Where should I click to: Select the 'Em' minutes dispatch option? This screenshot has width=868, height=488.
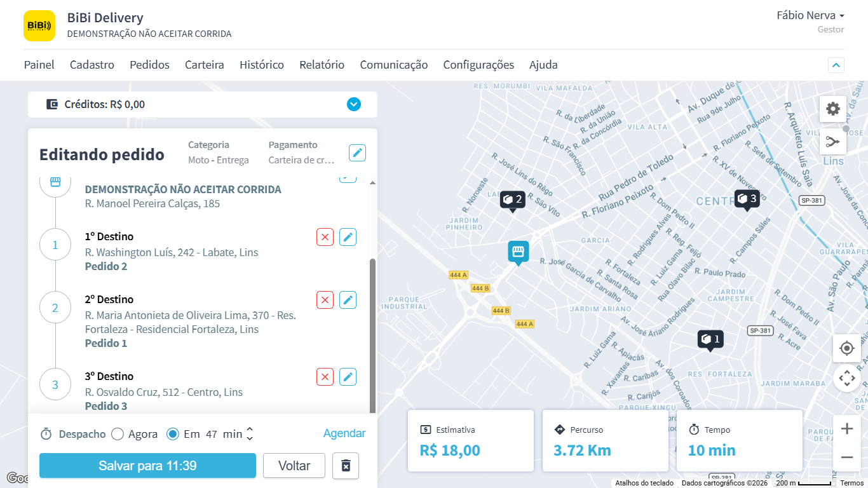172,434
